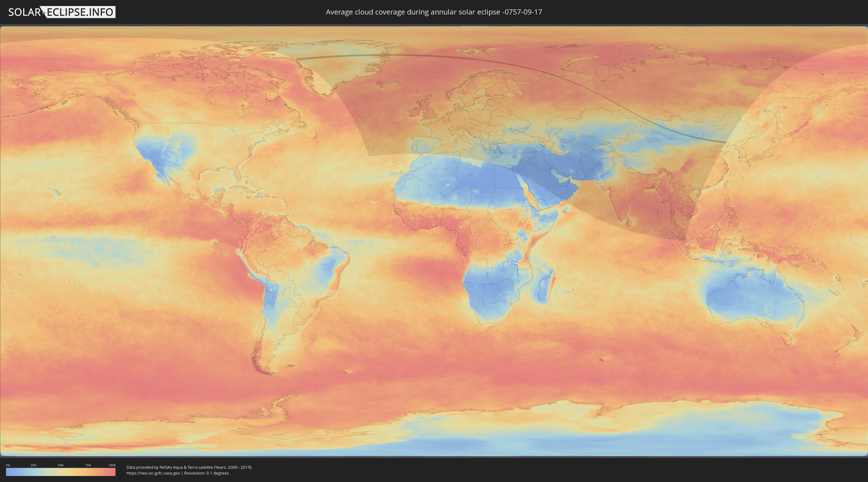Click the SOLAR-ECLIPSE.INFO logo
868x482 pixels.
pyautogui.click(x=62, y=12)
